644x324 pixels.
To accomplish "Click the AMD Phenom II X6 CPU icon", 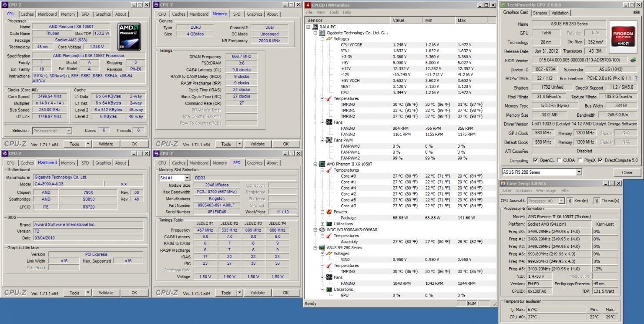I will pyautogui.click(x=322, y=164).
